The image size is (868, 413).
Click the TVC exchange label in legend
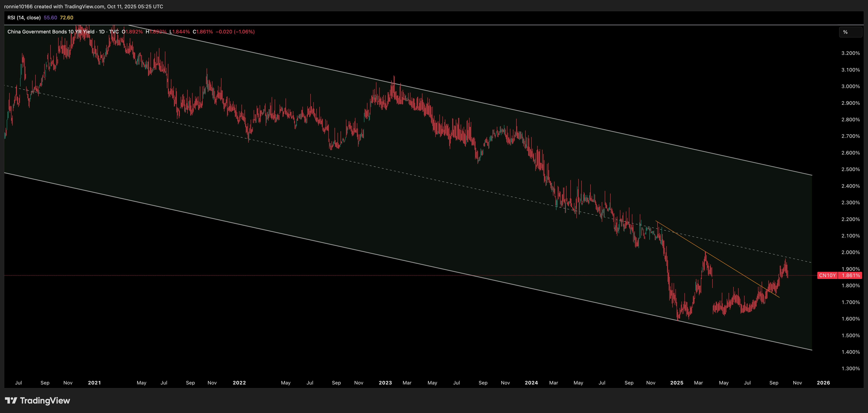pos(114,32)
